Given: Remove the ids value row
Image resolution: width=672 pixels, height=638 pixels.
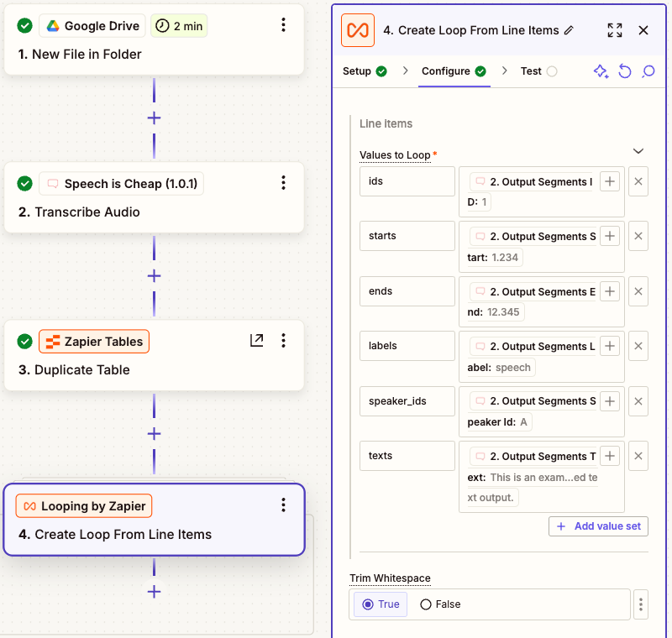Looking at the screenshot, I should pos(638,181).
